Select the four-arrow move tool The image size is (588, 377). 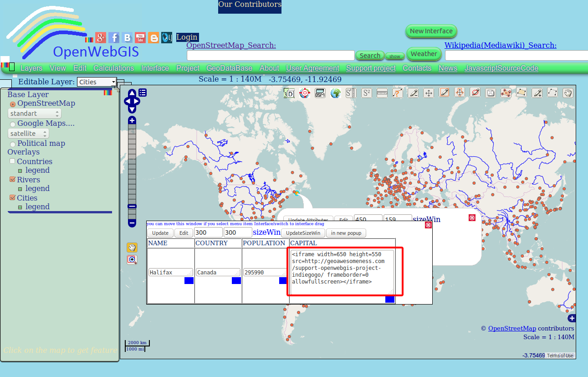point(429,93)
